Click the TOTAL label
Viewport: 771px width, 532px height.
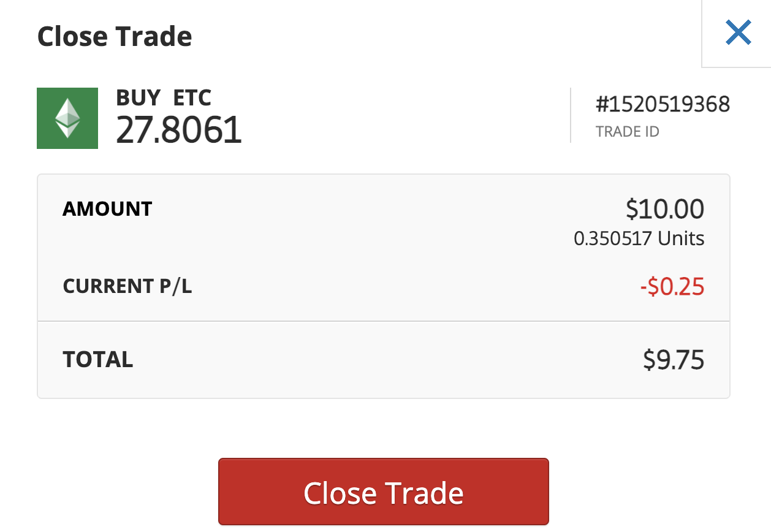[x=98, y=359]
